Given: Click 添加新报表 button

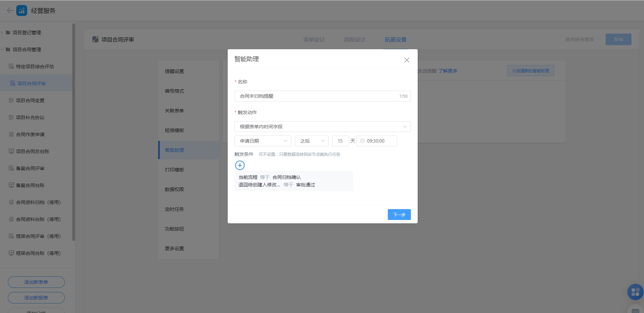Looking at the screenshot, I should tap(36, 298).
